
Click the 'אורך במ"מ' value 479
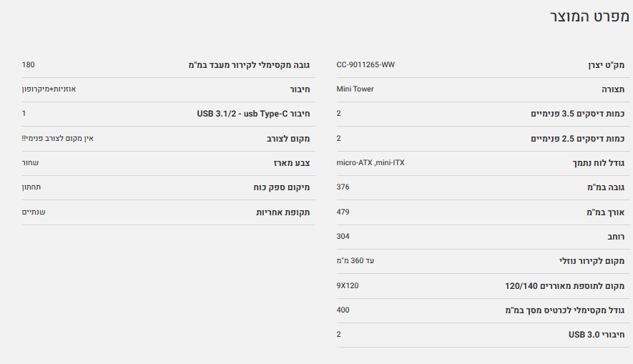[343, 212]
